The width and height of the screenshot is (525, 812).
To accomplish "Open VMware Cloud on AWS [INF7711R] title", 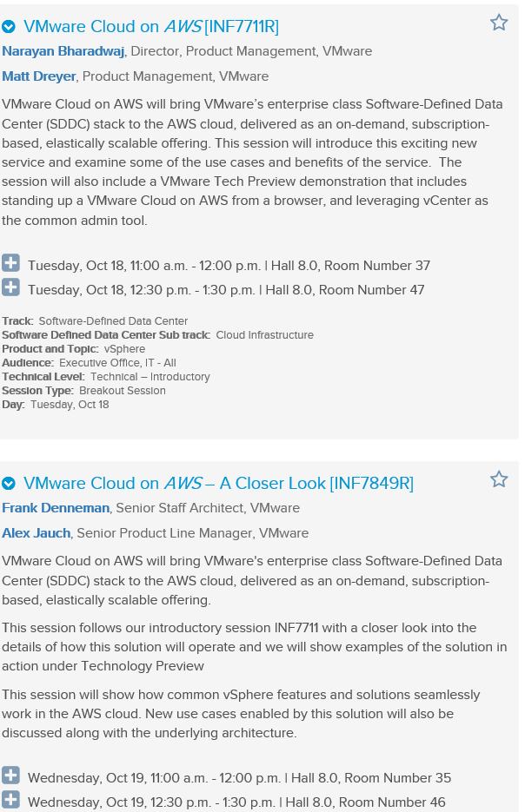I will coord(151,26).
